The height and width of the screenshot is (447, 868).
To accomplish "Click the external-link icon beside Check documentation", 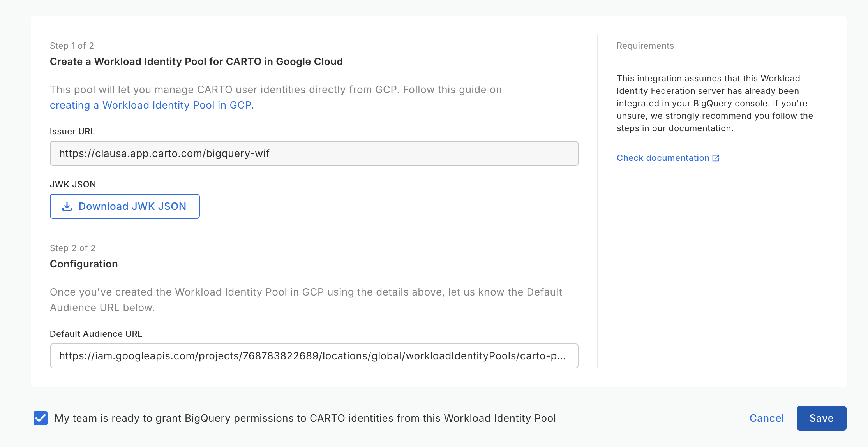I will pos(716,158).
